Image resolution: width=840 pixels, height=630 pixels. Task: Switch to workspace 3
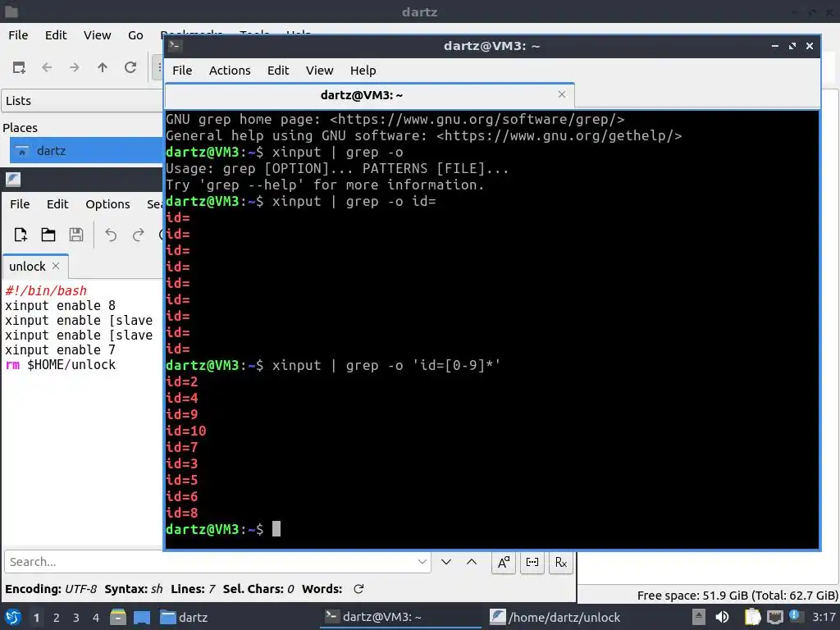pos(76,618)
